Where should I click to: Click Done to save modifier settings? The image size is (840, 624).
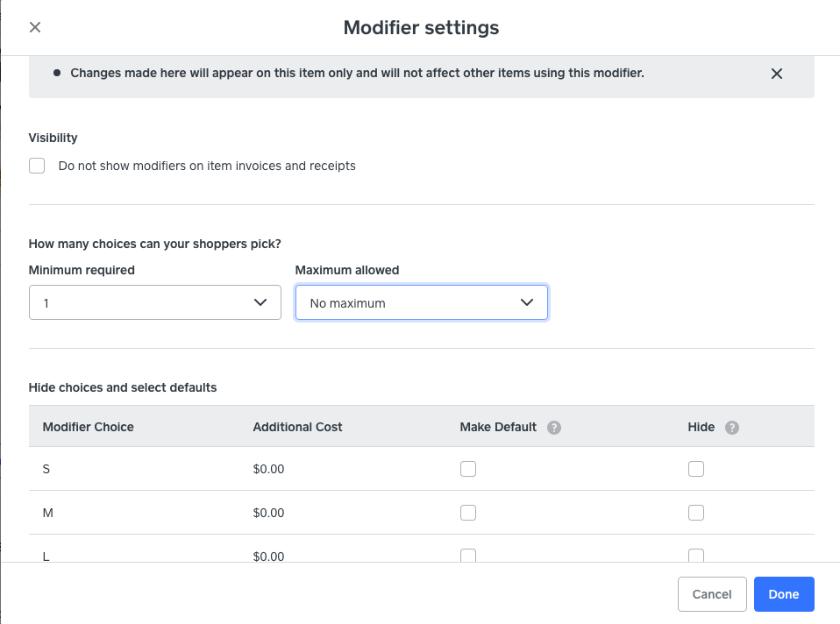[783, 594]
